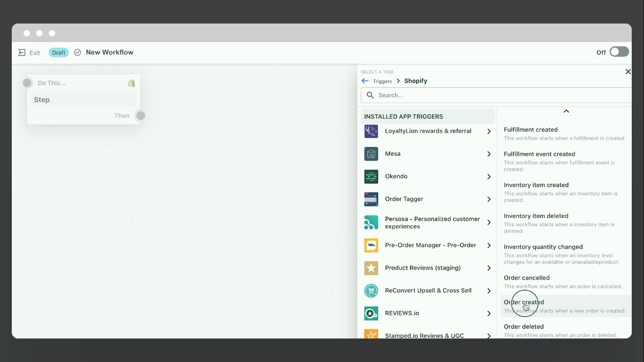Expand the Persosa chevron
Image resolution: width=644 pixels, height=362 pixels.
coord(489,222)
